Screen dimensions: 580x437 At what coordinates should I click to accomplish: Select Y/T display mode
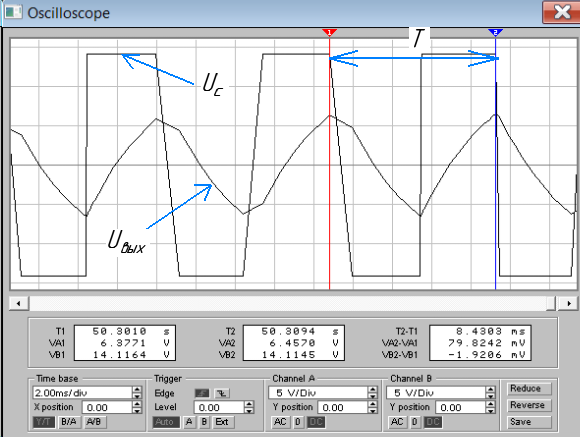coord(44,422)
